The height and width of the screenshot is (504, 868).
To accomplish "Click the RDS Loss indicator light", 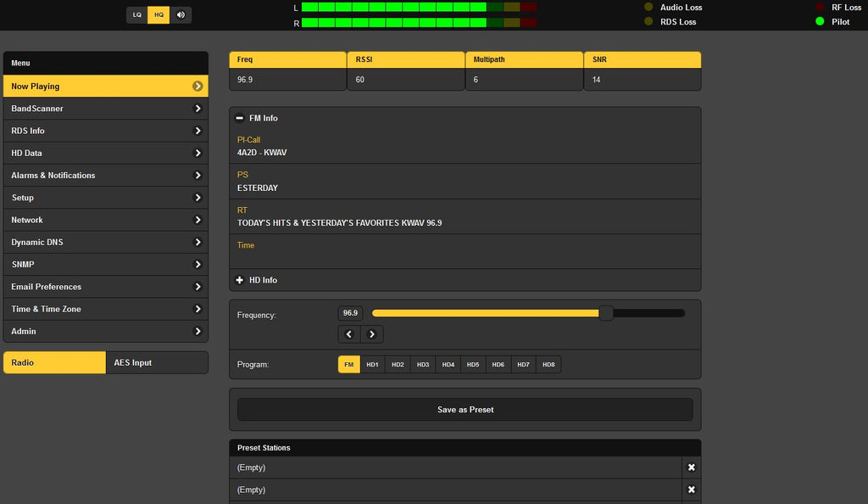I will pyautogui.click(x=648, y=21).
